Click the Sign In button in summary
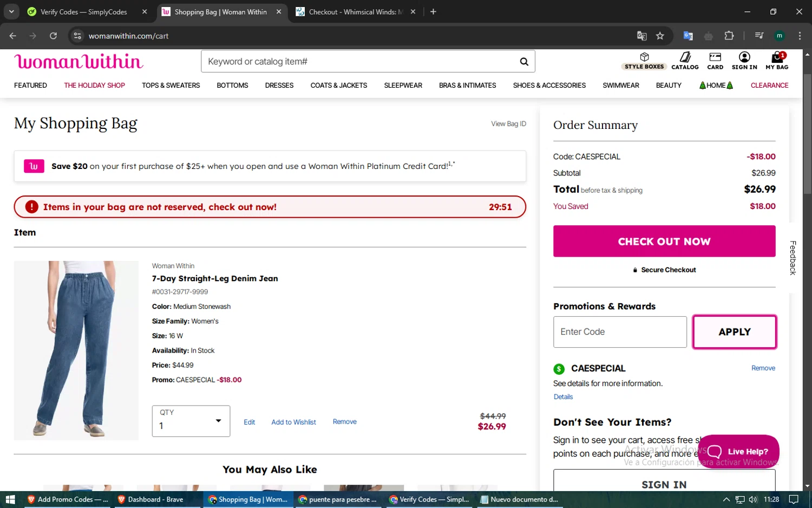The height and width of the screenshot is (508, 812). click(x=664, y=481)
